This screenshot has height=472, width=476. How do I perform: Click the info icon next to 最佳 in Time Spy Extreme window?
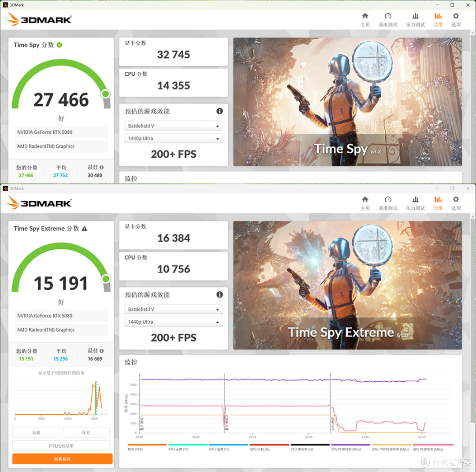[x=101, y=350]
